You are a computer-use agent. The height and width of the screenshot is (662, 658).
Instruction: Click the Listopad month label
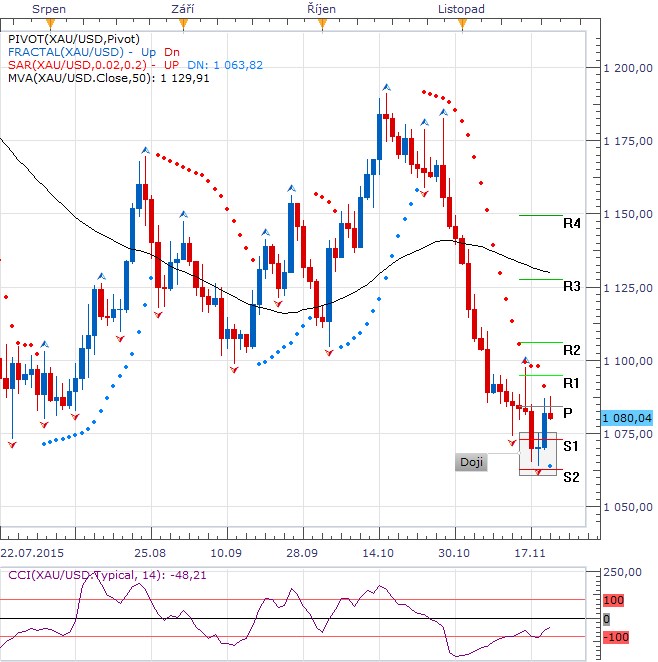tap(461, 9)
